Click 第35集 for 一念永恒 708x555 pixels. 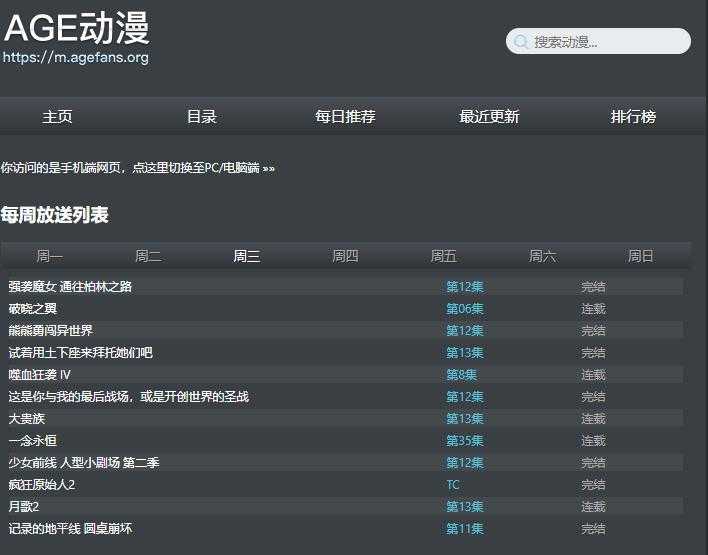[465, 441]
